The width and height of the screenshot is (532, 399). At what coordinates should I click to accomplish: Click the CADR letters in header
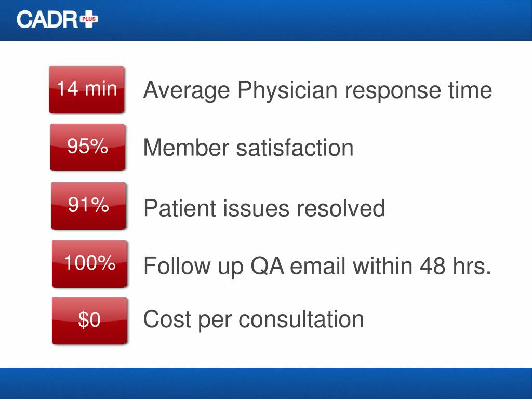point(47,19)
